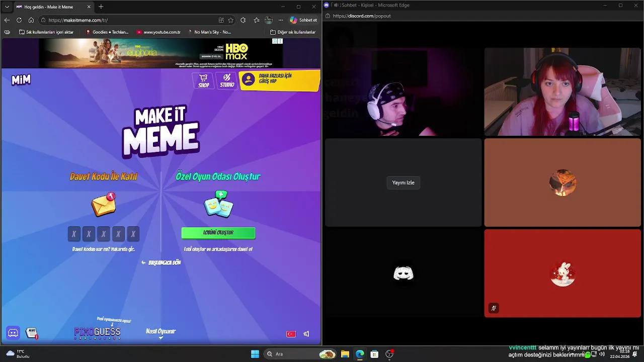Go to browser home page
Screen dimensions: 644x362
[31, 20]
